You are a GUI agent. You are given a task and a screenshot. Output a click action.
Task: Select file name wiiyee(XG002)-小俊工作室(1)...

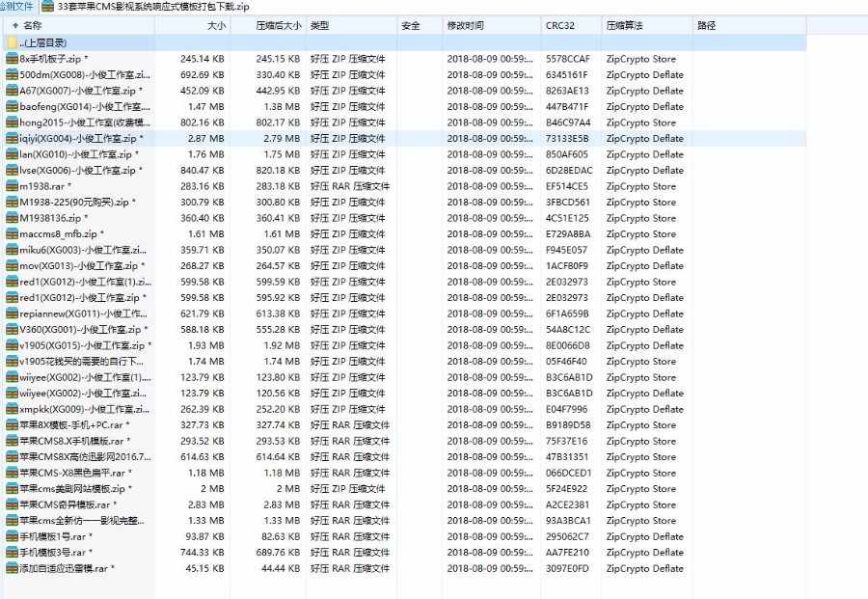pyautogui.click(x=85, y=377)
